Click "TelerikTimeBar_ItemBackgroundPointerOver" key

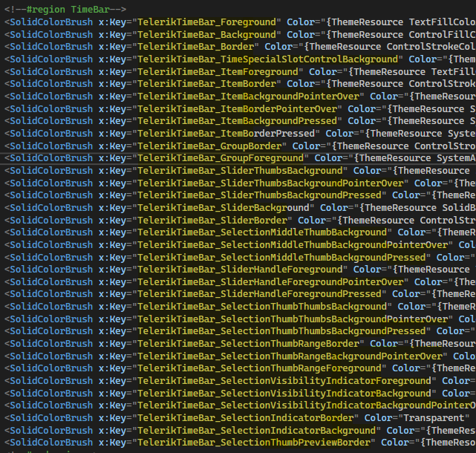pos(248,97)
